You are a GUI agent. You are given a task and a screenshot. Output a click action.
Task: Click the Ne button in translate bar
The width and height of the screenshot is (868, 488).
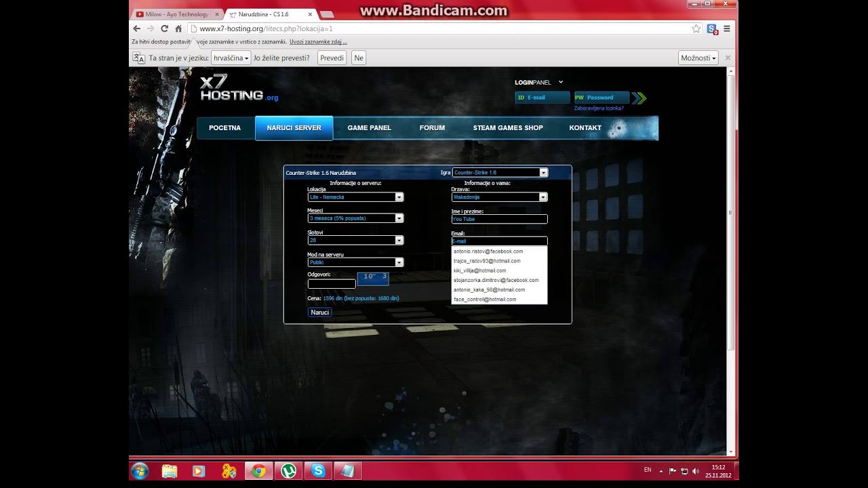359,58
